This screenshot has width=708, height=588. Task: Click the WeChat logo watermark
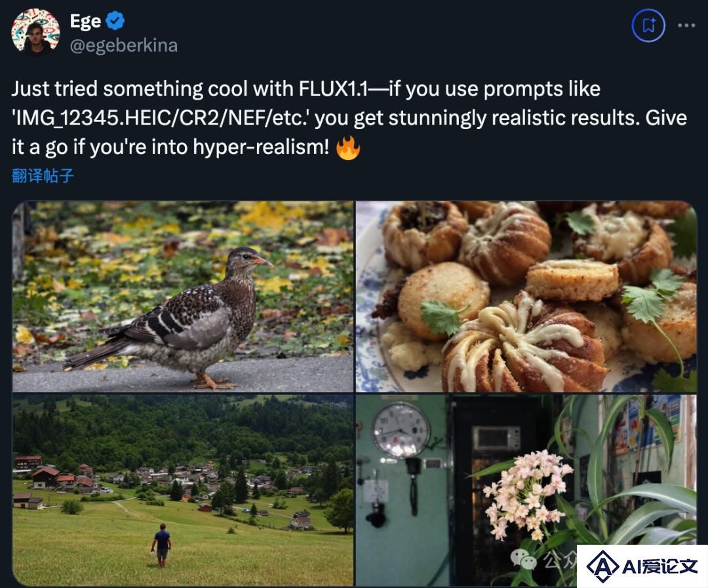click(x=523, y=559)
